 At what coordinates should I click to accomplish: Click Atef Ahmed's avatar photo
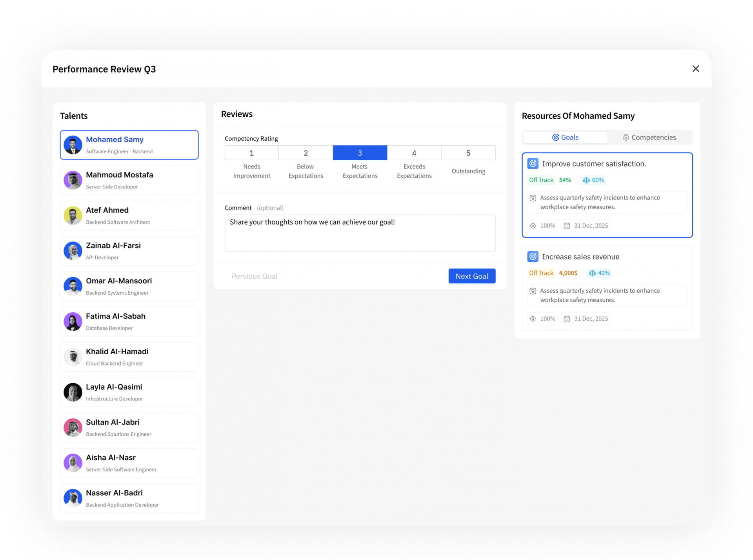click(73, 216)
